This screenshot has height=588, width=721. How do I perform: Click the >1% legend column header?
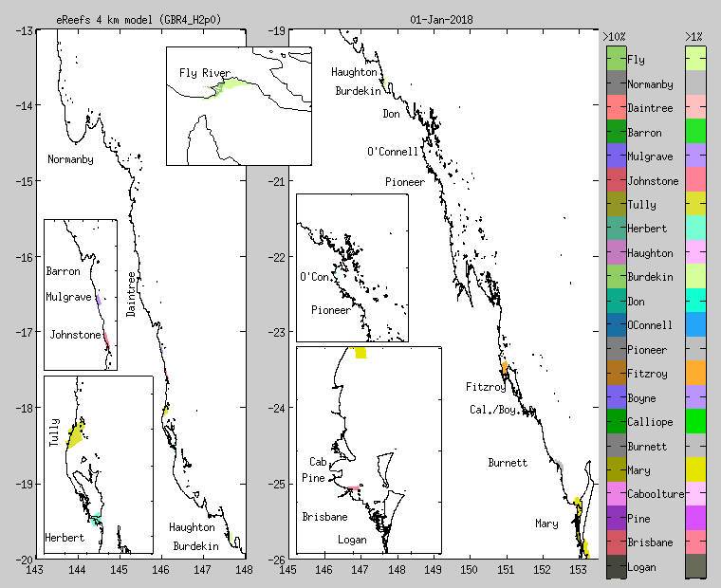tap(693, 36)
